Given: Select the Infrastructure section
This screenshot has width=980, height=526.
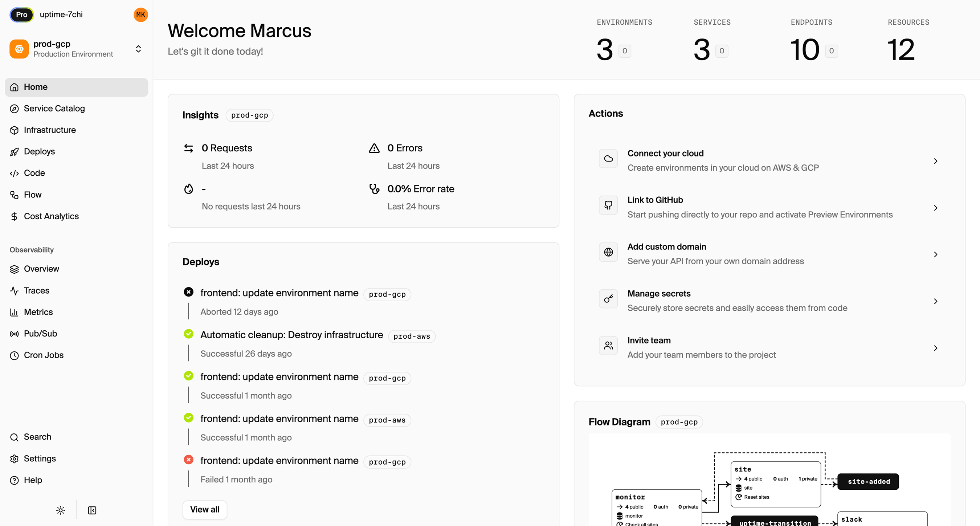Looking at the screenshot, I should [x=49, y=130].
